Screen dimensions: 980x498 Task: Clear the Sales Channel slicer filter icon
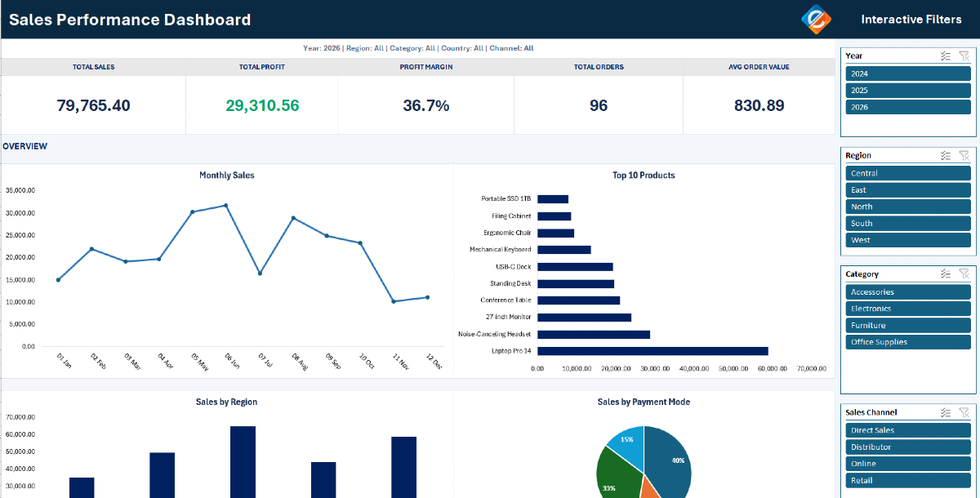[964, 412]
